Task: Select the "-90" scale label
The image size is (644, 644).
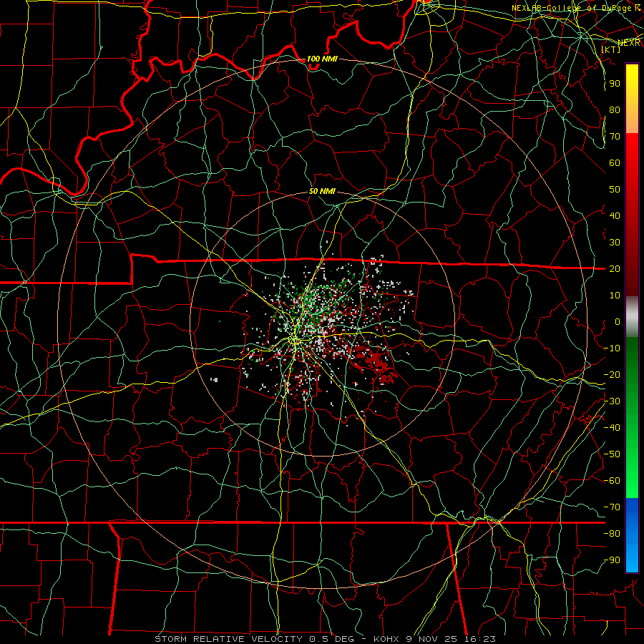Action: pos(612,560)
